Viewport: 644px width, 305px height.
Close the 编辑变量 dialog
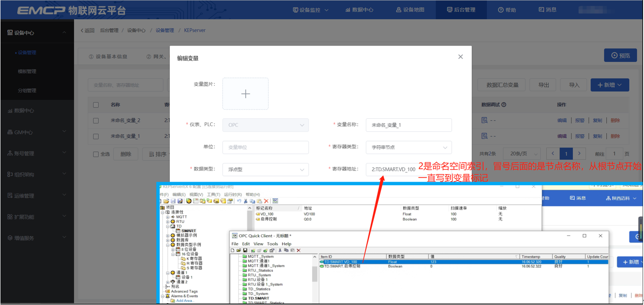point(460,57)
